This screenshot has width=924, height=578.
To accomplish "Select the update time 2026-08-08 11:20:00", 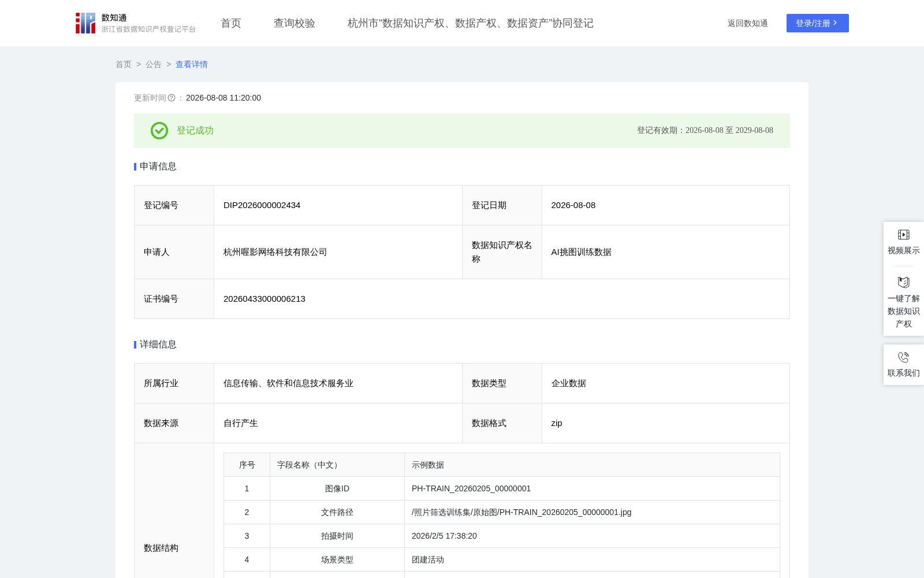I will pos(223,98).
